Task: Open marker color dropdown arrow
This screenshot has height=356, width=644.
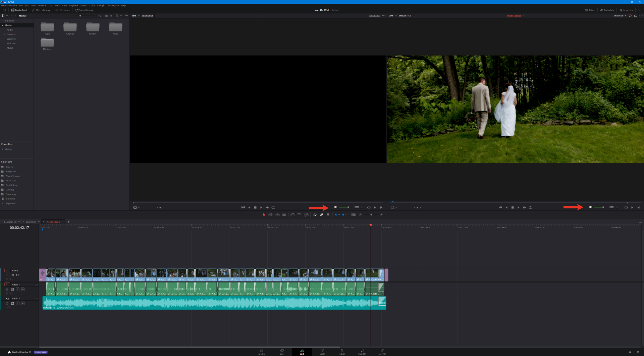Action: pos(346,215)
